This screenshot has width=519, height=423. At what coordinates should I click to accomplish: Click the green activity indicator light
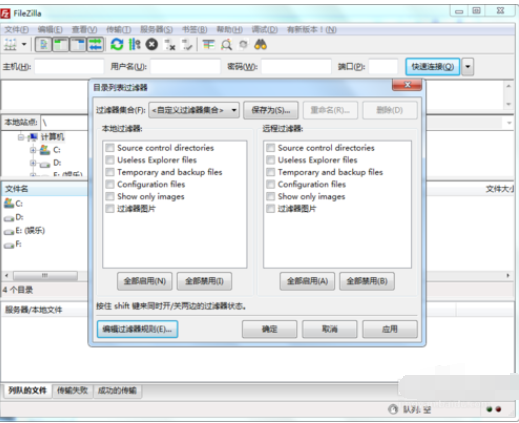(x=489, y=409)
